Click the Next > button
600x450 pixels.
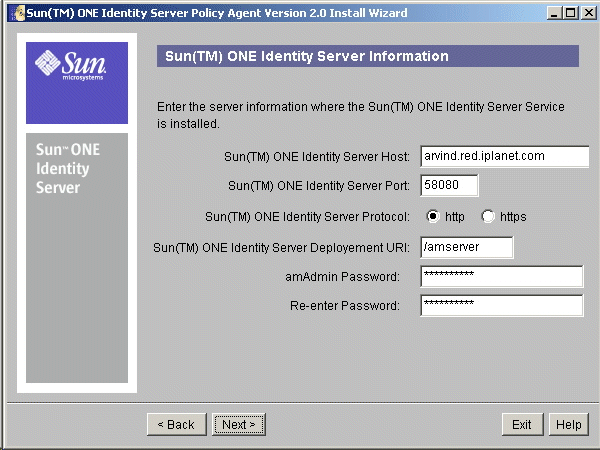pos(239,424)
